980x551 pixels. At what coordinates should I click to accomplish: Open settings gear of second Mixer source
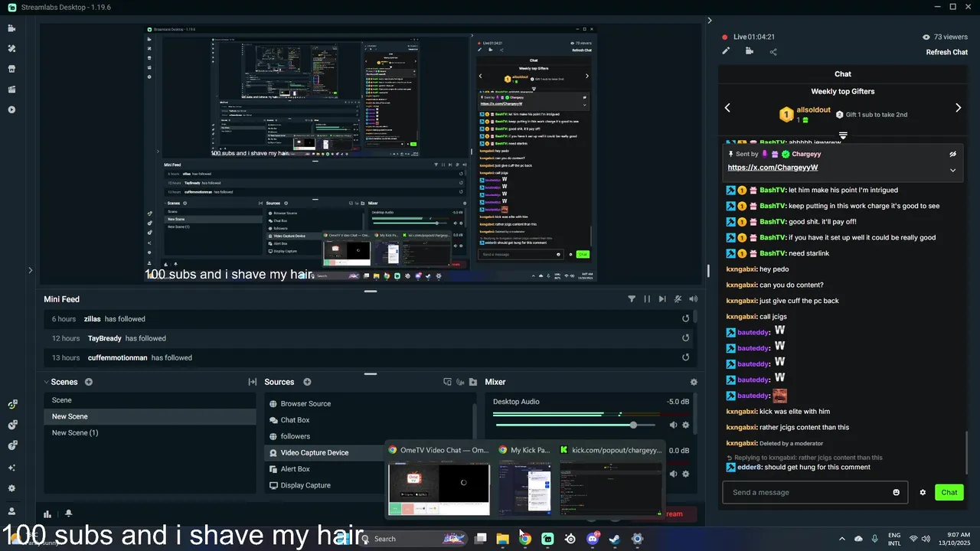pos(686,474)
